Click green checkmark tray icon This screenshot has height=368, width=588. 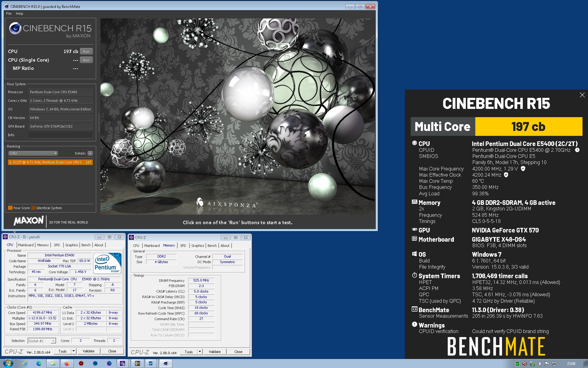518,364
